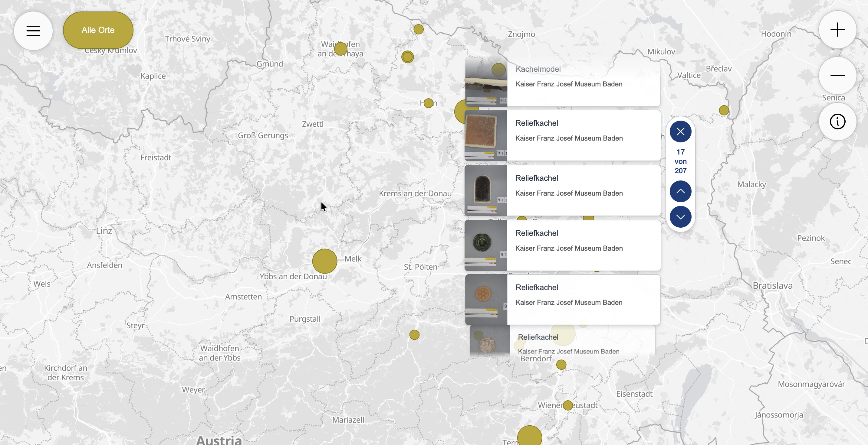The width and height of the screenshot is (868, 445).
Task: Go to previous result with up chevron
Action: click(x=680, y=191)
